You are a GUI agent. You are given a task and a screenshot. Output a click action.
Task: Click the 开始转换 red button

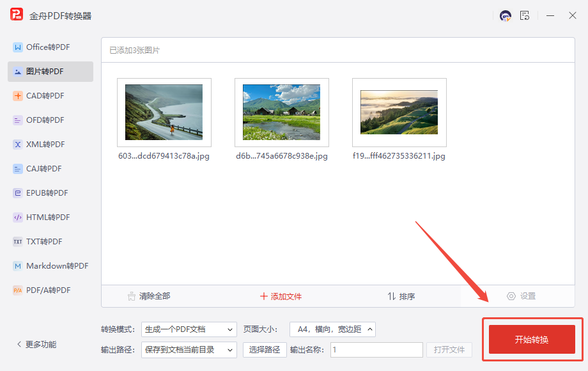532,340
